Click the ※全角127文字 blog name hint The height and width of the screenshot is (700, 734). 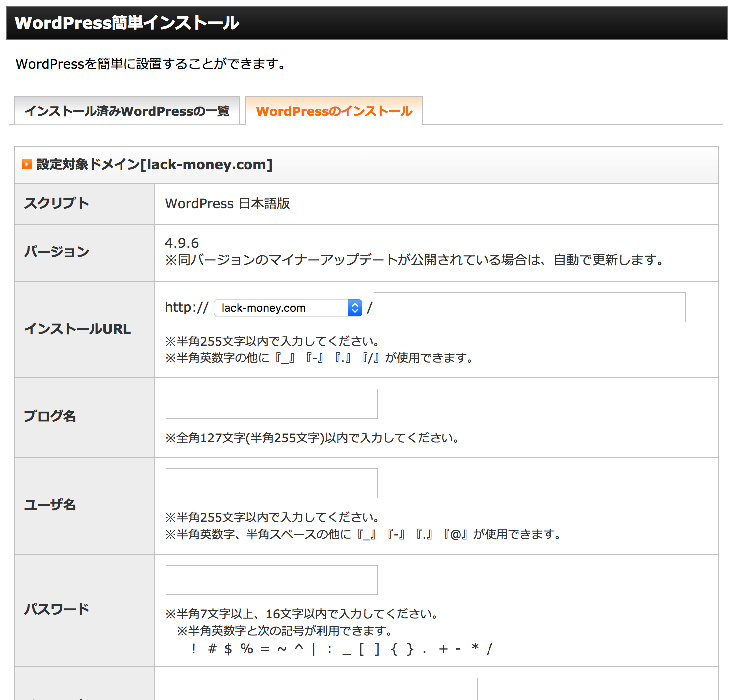click(312, 438)
